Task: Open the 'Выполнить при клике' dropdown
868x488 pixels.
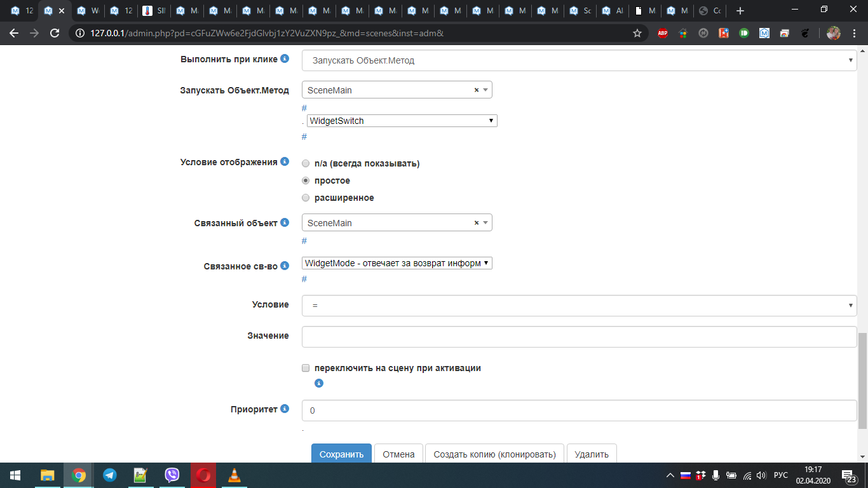Action: click(x=579, y=60)
